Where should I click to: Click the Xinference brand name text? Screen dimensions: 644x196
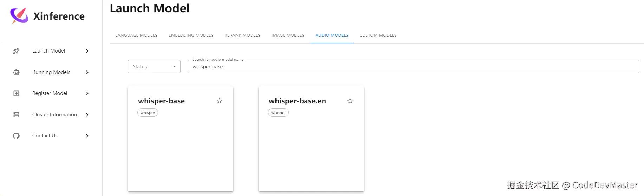click(x=59, y=16)
